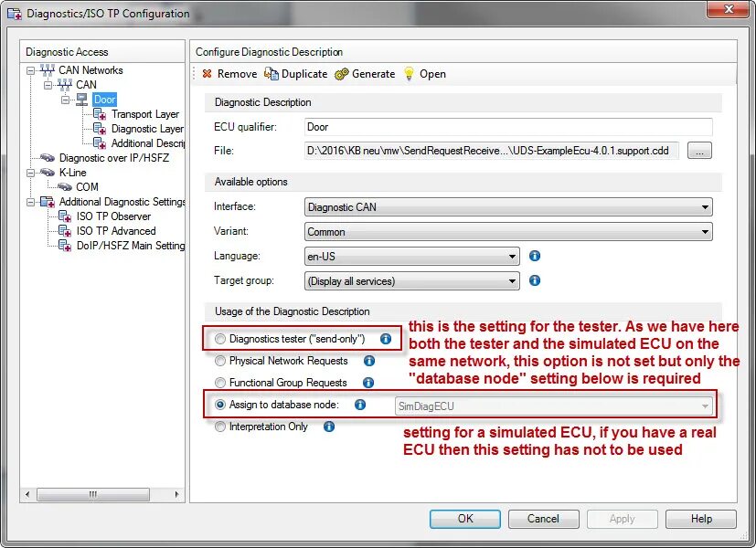The height and width of the screenshot is (548, 756).
Task: Collapse the CAN Networks tree node
Action: [x=30, y=71]
